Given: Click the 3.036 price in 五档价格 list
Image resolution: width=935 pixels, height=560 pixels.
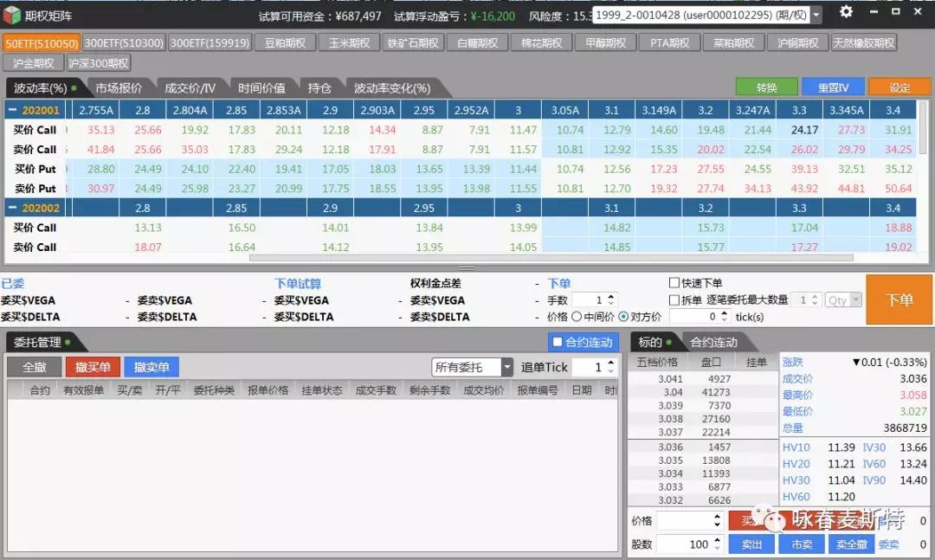Looking at the screenshot, I should coord(670,447).
